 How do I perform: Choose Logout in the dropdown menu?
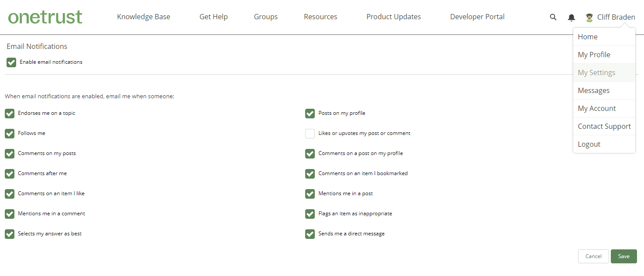tap(589, 144)
